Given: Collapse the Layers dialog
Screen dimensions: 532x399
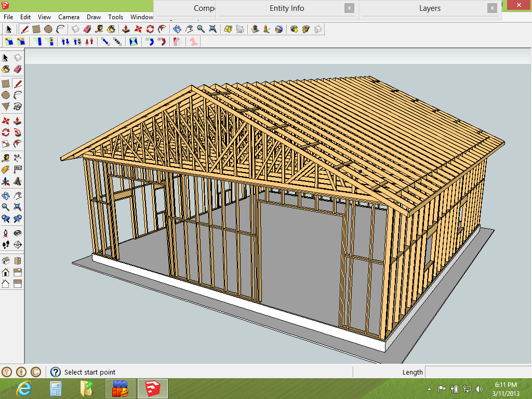Looking at the screenshot, I should [491, 8].
